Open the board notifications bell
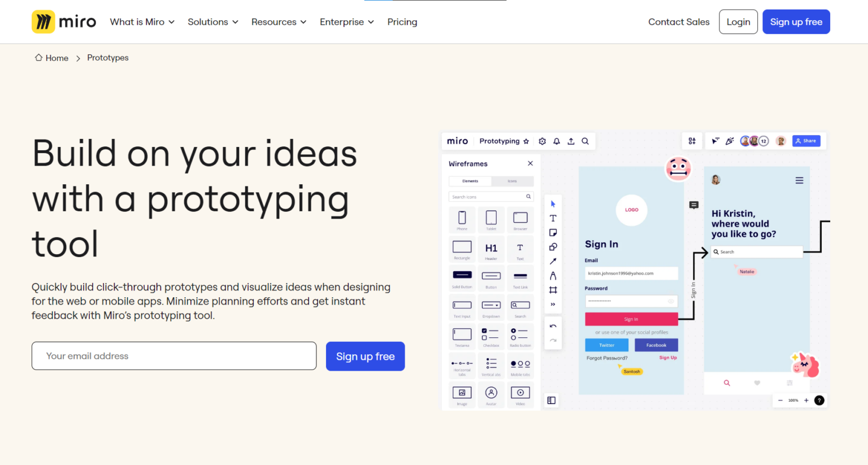 (556, 141)
